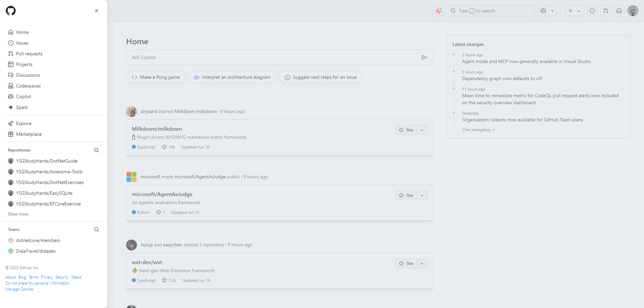Screen dimensions: 644x308
Task: Star the Milkdown/milkdown repository
Action: click(406, 130)
